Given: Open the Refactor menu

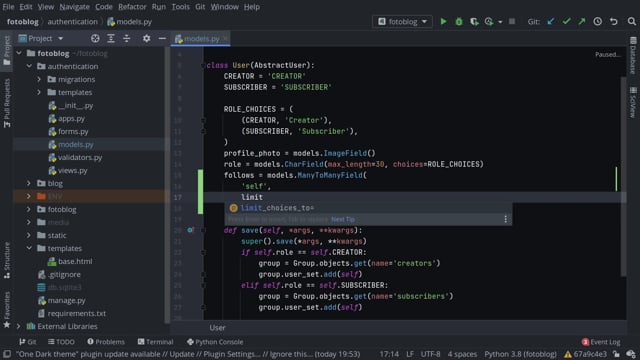Looking at the screenshot, I should [x=132, y=7].
